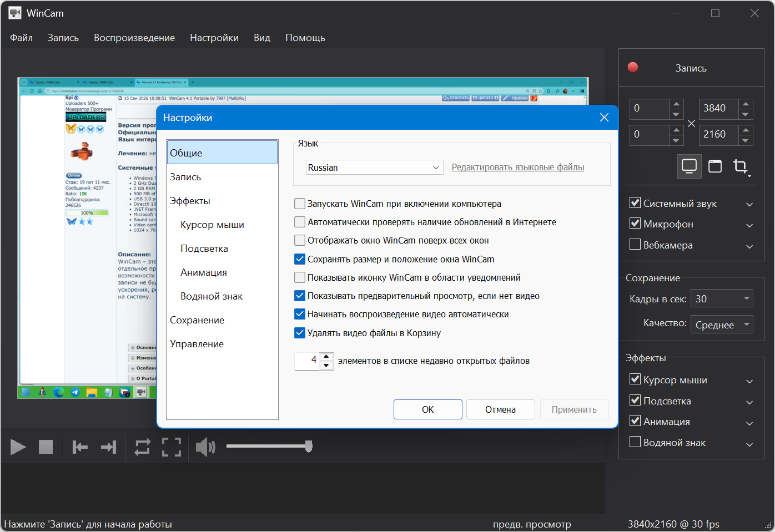Start playback with the Play icon
Screen dimensions: 775x532
18,447
